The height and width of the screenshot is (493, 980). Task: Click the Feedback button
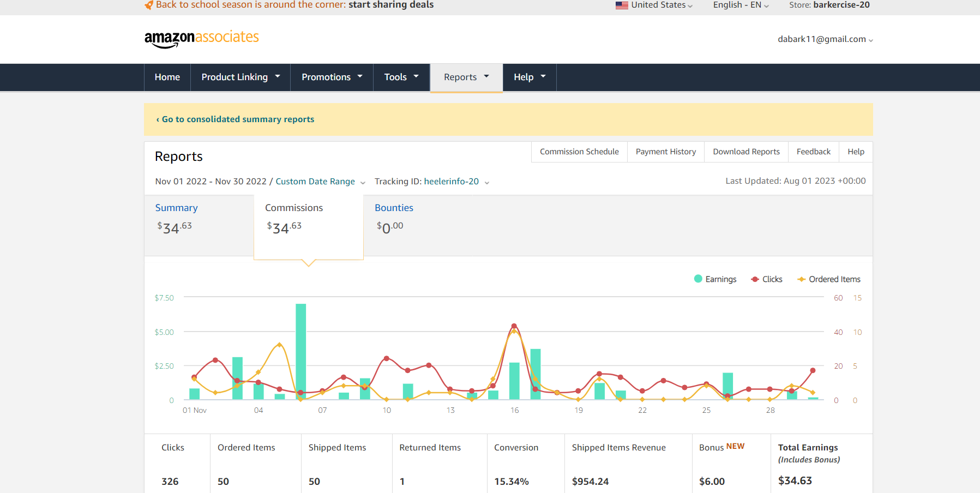pos(814,152)
